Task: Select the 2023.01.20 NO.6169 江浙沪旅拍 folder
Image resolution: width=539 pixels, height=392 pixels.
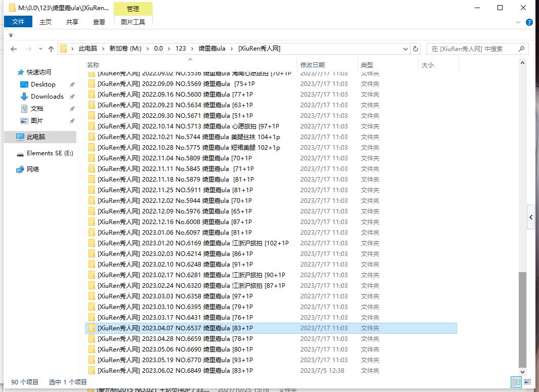Action: [x=193, y=243]
